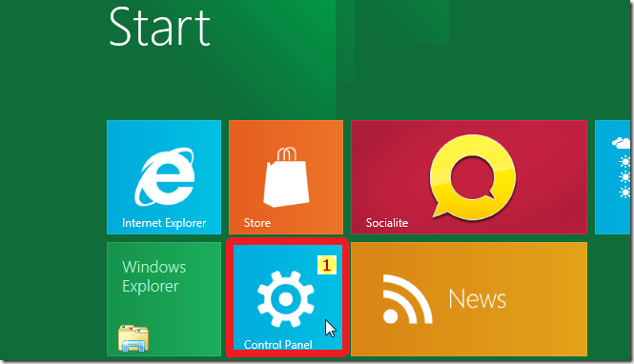
Task: Launch the Store tile
Action: (286, 177)
